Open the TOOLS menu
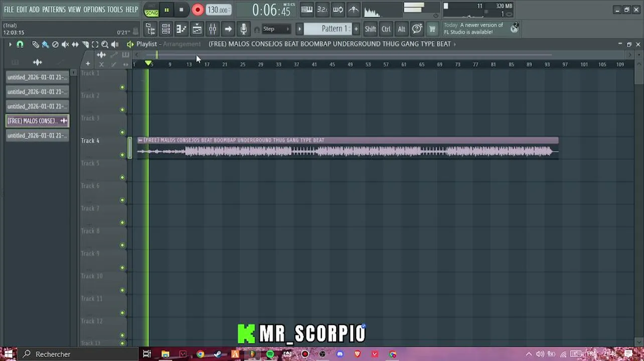This screenshot has height=361, width=644. tap(115, 10)
